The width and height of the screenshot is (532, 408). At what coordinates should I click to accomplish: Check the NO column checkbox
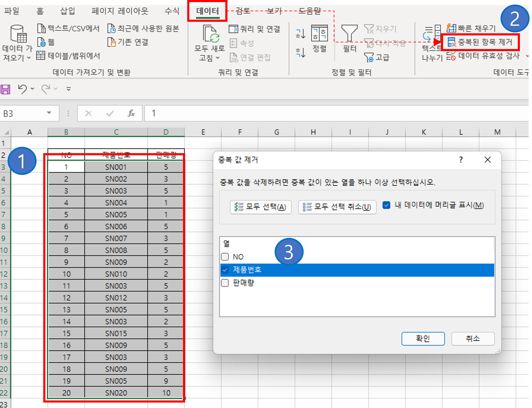[x=225, y=257]
